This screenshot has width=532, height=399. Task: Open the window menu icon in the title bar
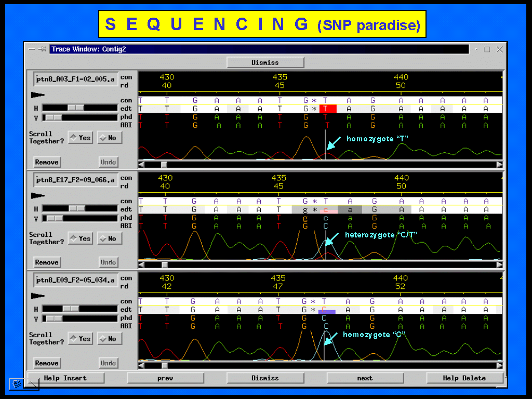tap(32, 49)
